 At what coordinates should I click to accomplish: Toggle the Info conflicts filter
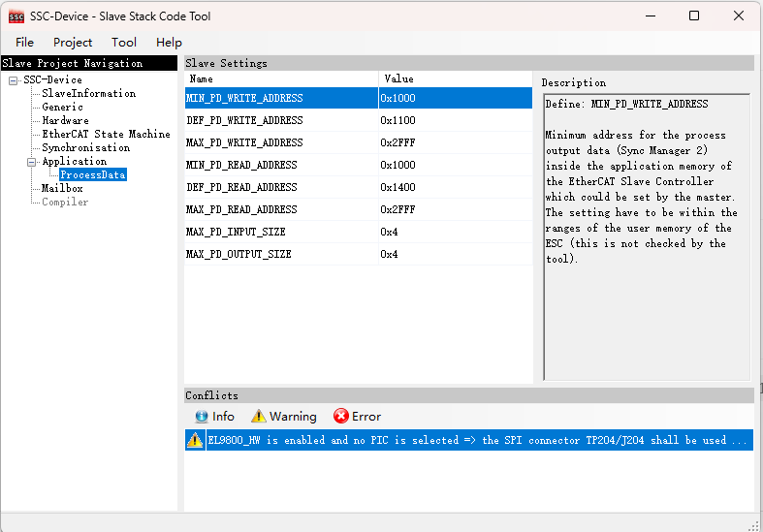coord(214,417)
